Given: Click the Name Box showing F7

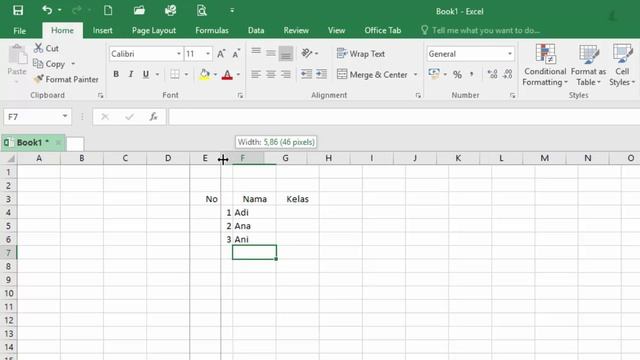Looking at the screenshot, I should coord(37,117).
